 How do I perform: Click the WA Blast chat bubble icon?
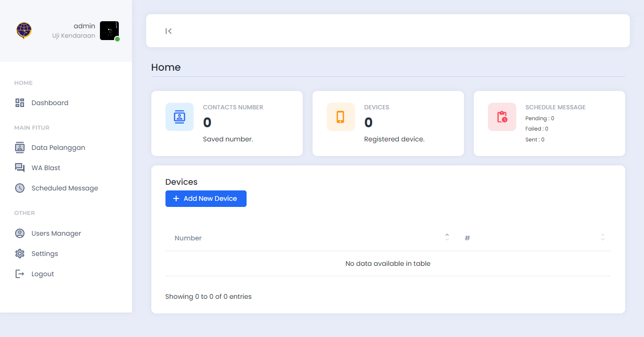point(19,167)
